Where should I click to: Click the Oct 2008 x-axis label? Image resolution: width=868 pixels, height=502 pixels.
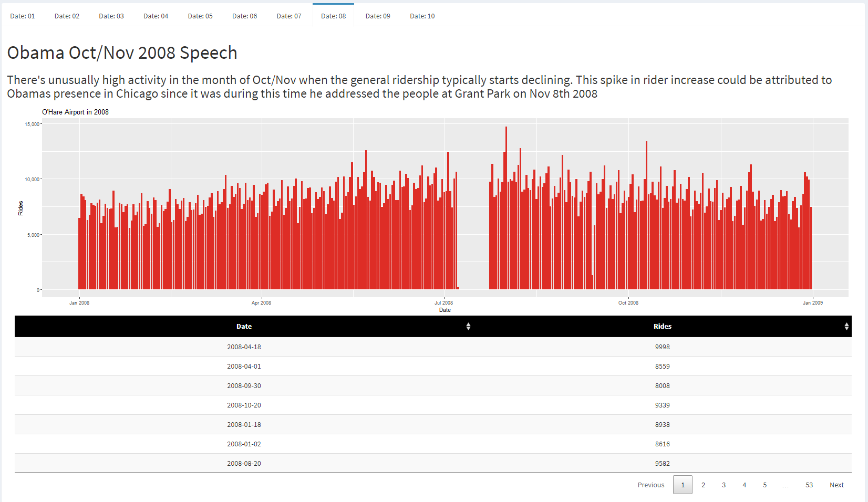point(628,303)
